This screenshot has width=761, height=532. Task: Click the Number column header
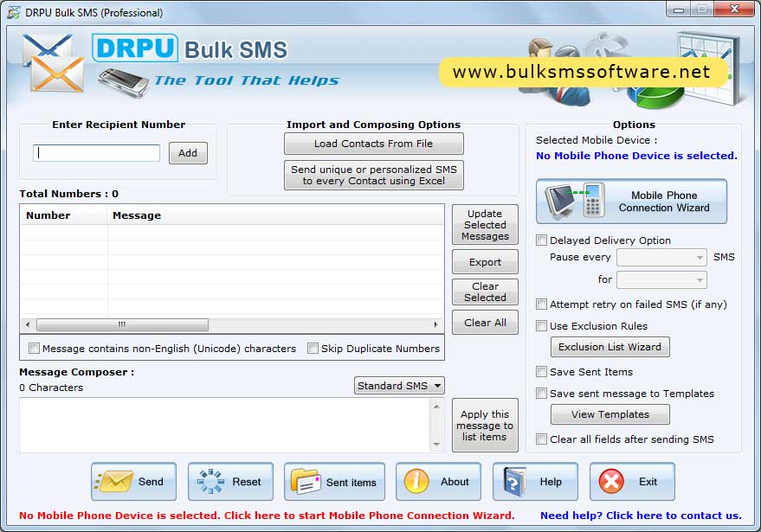pyautogui.click(x=63, y=215)
